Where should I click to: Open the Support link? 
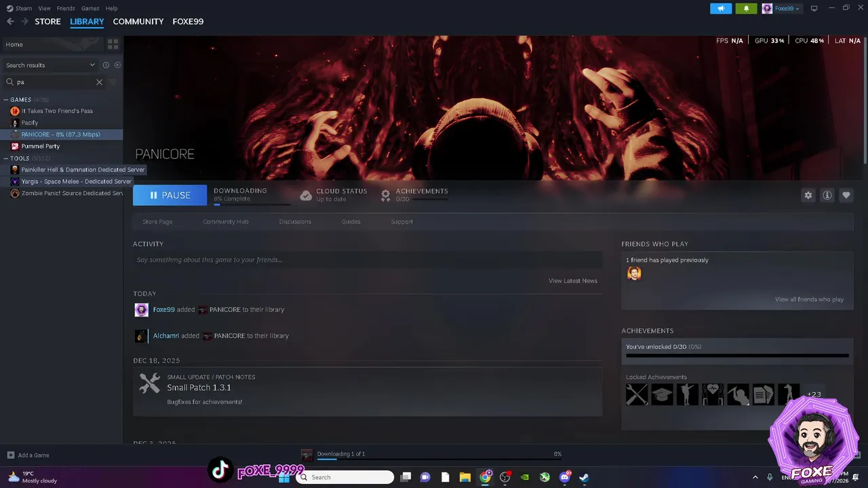(x=401, y=222)
